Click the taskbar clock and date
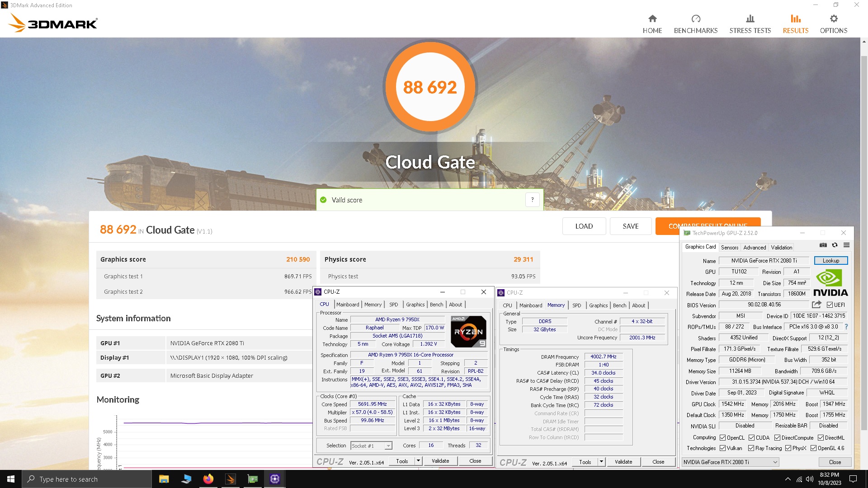 tap(829, 479)
